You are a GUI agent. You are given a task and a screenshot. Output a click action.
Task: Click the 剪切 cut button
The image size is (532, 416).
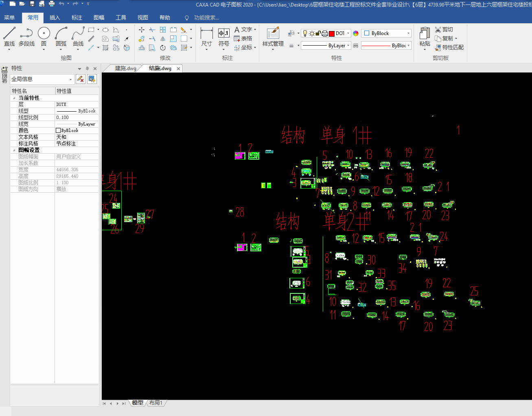tap(444, 29)
